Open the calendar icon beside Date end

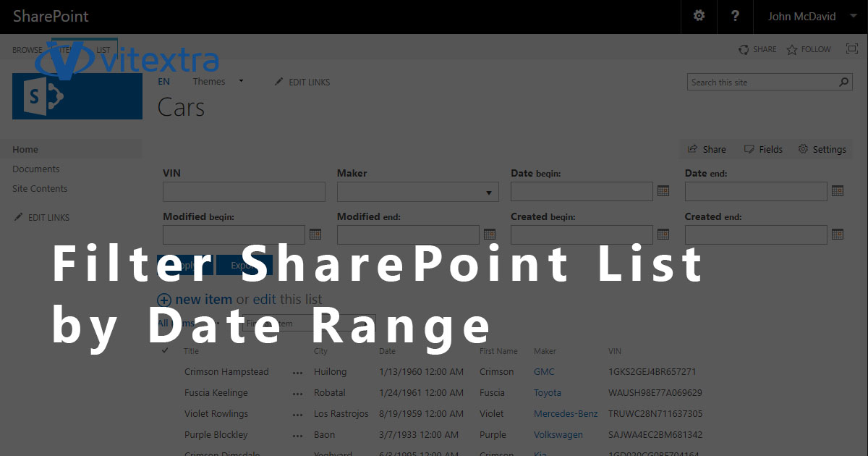pyautogui.click(x=838, y=191)
